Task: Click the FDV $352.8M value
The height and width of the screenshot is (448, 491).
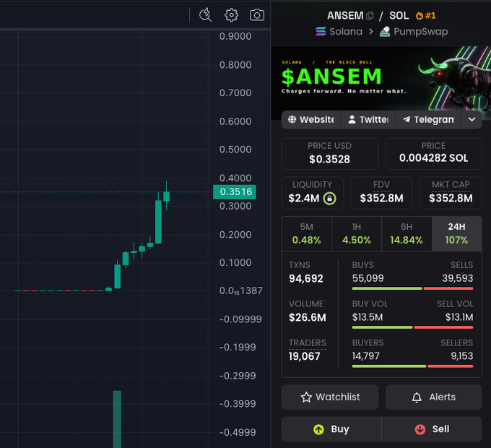Action: [x=381, y=198]
